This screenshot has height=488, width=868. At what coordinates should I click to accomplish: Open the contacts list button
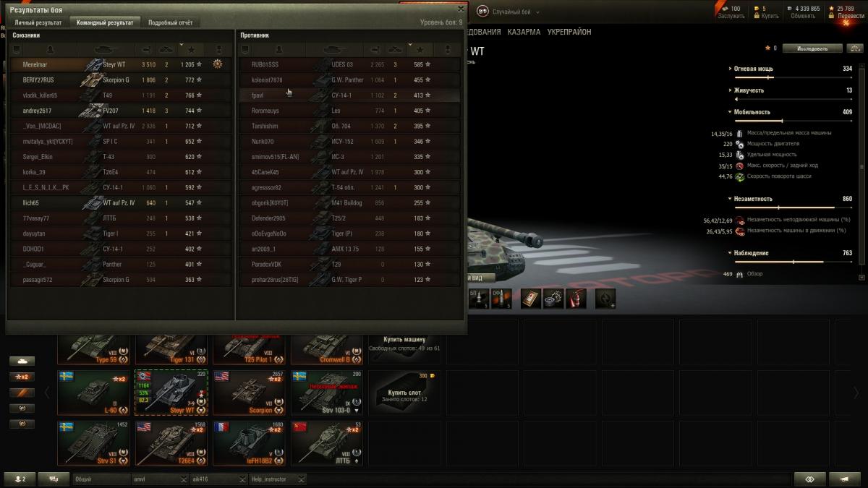[x=19, y=479]
